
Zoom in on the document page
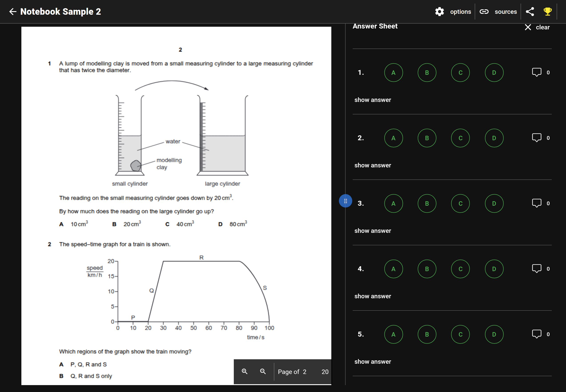click(244, 371)
